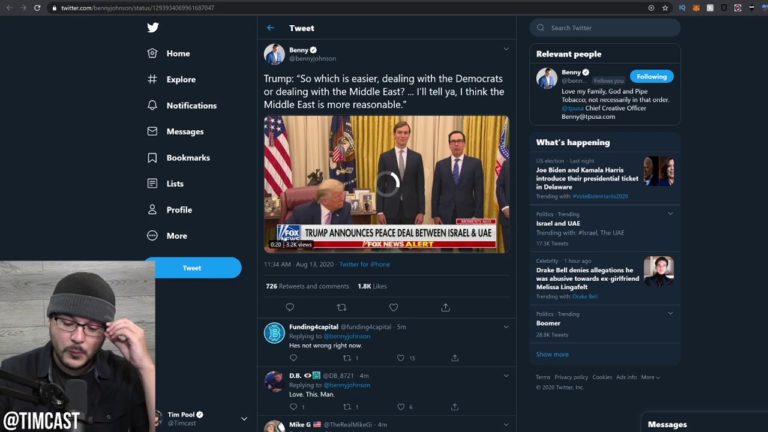
Task: Click Show more under What's happening
Action: click(552, 354)
